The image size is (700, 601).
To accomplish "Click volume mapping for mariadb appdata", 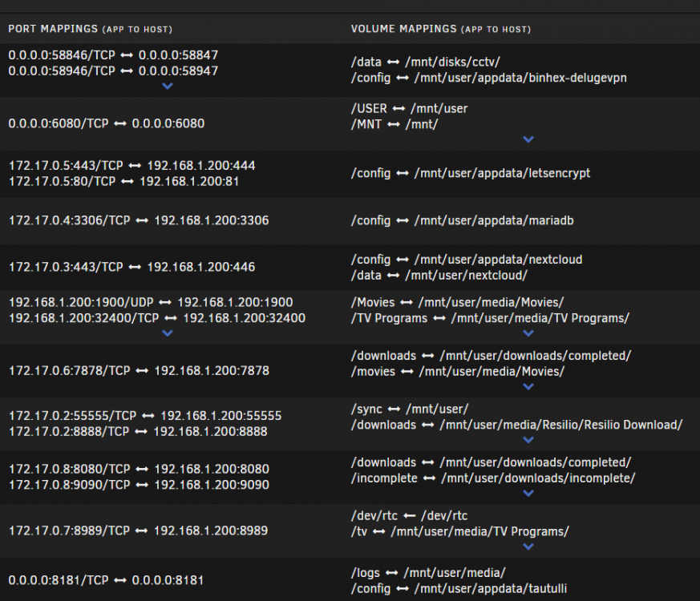I will [x=463, y=220].
